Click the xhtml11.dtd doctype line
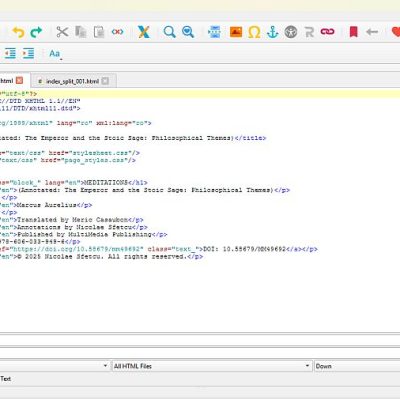This screenshot has height=400, width=400. coord(40,108)
